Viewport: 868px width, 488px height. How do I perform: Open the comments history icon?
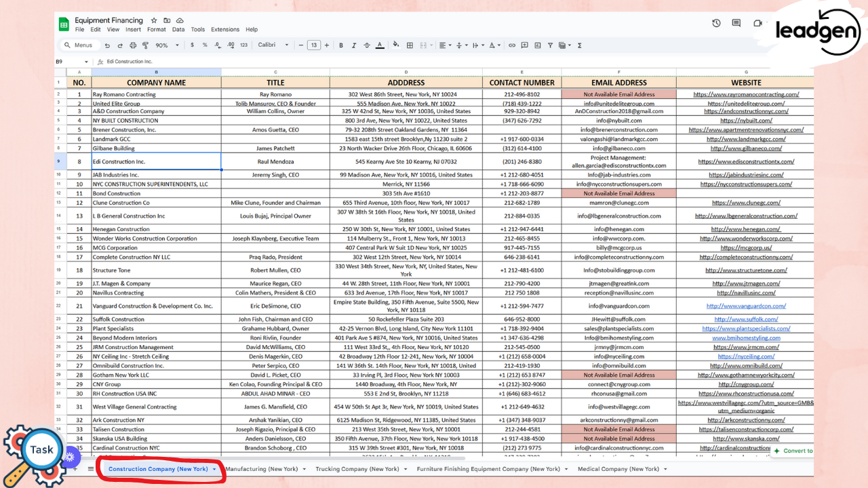[736, 23]
